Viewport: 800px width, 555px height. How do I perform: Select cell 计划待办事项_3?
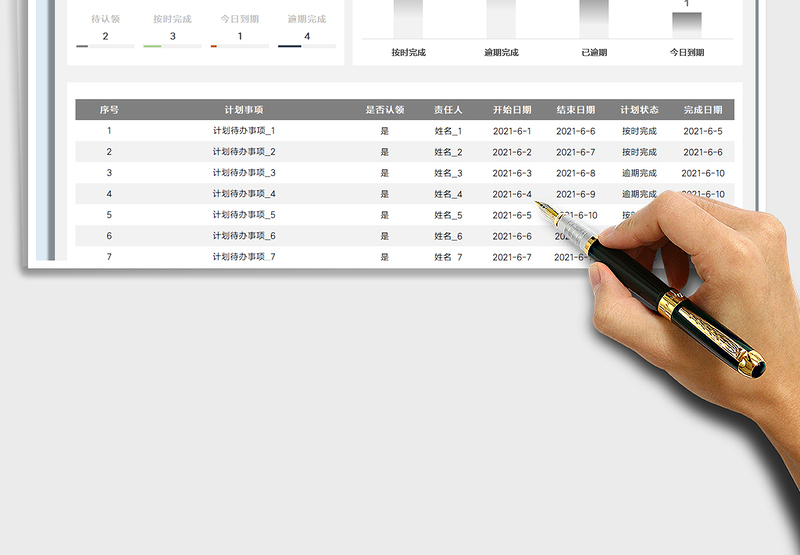point(244,172)
